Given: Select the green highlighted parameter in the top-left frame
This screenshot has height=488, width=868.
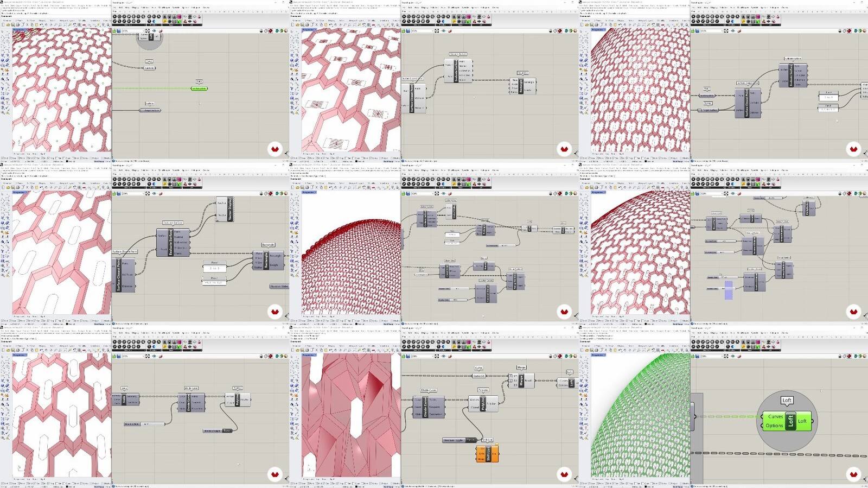Looking at the screenshot, I should (x=200, y=88).
